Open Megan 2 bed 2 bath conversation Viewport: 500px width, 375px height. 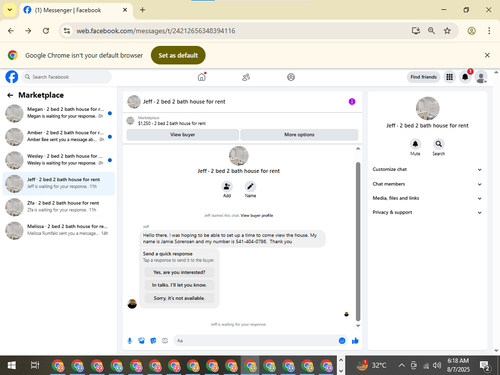click(58, 113)
